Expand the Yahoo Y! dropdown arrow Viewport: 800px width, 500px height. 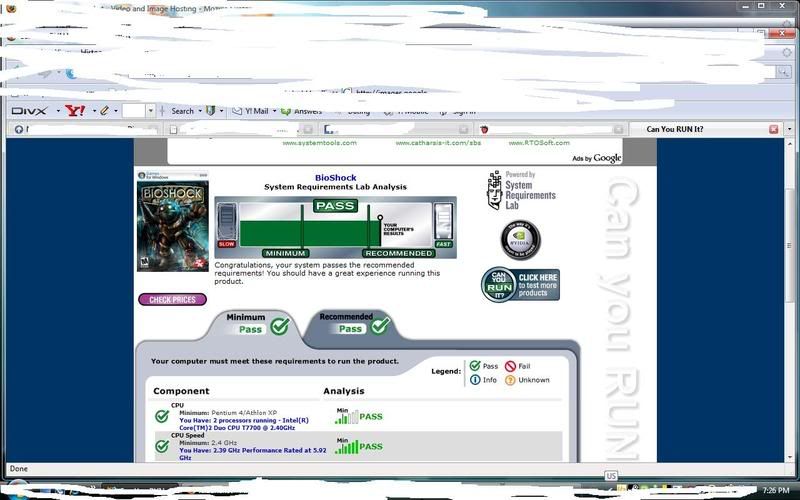pyautogui.click(x=94, y=111)
